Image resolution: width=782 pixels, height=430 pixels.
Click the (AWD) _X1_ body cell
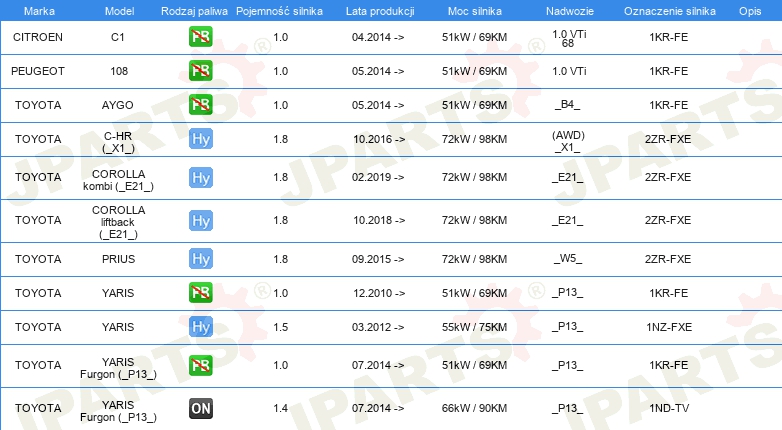[x=568, y=141]
